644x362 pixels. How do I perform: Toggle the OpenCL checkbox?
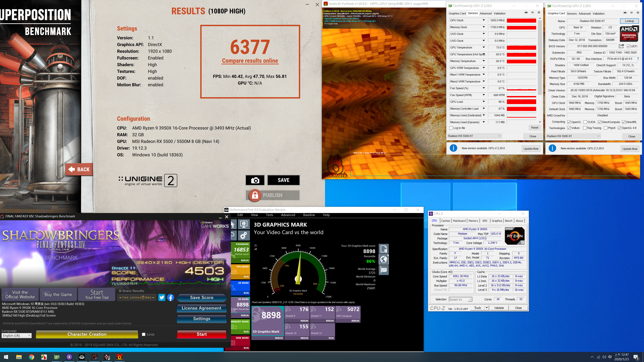pyautogui.click(x=569, y=122)
